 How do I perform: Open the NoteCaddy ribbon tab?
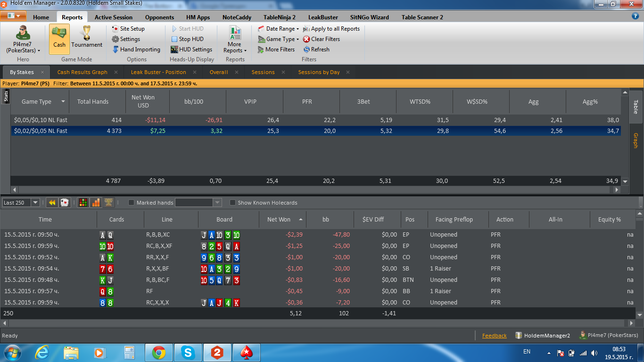(x=237, y=17)
